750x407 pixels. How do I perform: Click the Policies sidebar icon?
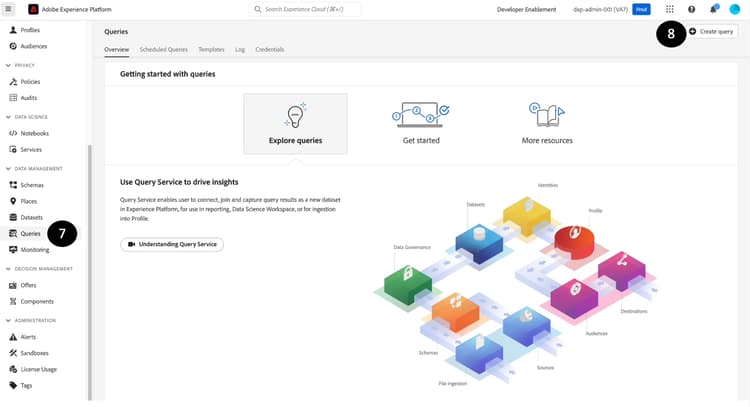(x=13, y=81)
